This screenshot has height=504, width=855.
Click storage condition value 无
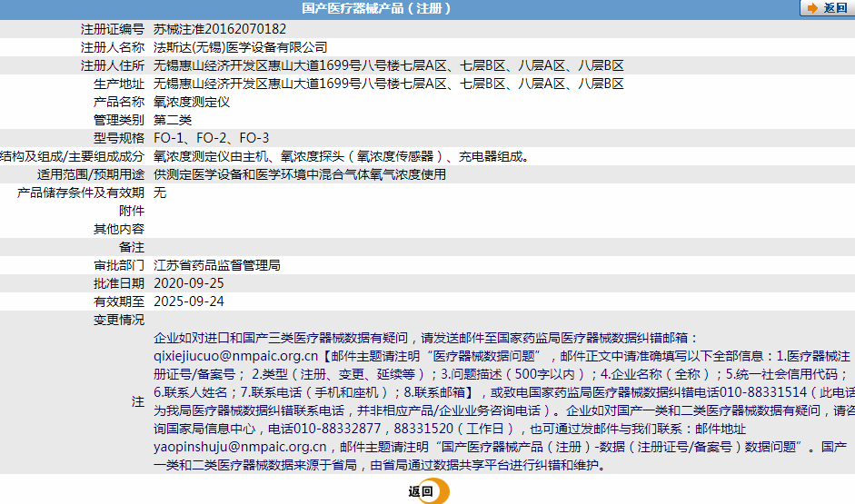pos(160,193)
